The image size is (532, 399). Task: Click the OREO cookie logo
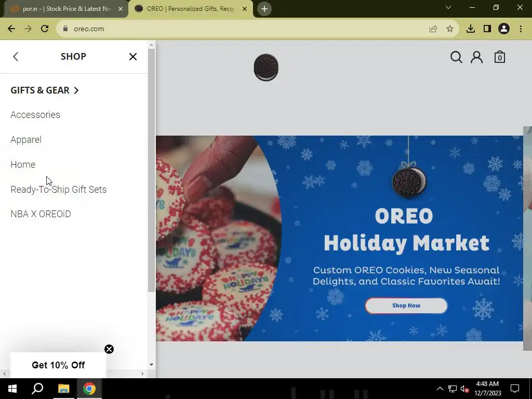coord(266,68)
